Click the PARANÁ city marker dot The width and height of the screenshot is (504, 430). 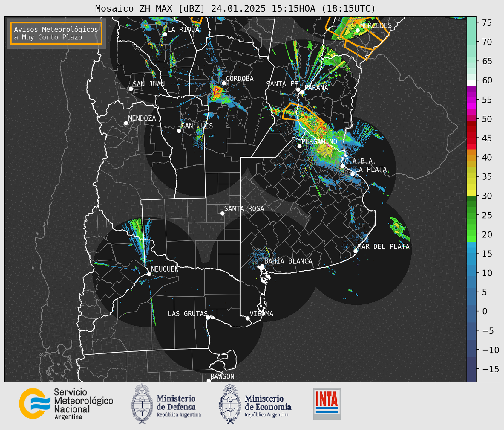302,92
